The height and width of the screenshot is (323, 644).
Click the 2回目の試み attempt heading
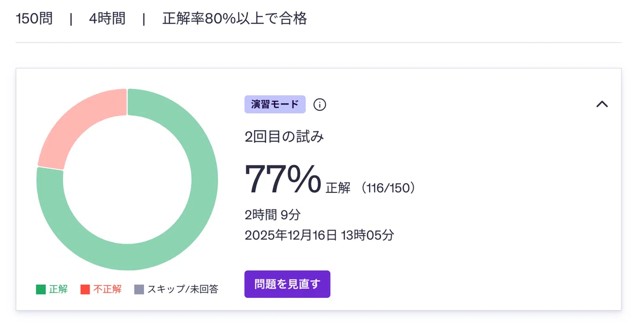coord(284,137)
